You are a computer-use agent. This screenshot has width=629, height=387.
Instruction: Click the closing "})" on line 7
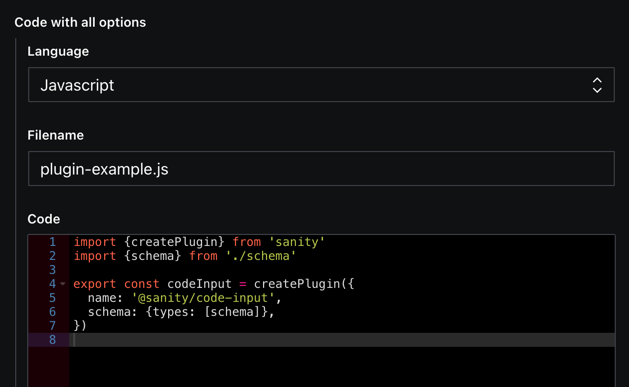[x=80, y=326]
